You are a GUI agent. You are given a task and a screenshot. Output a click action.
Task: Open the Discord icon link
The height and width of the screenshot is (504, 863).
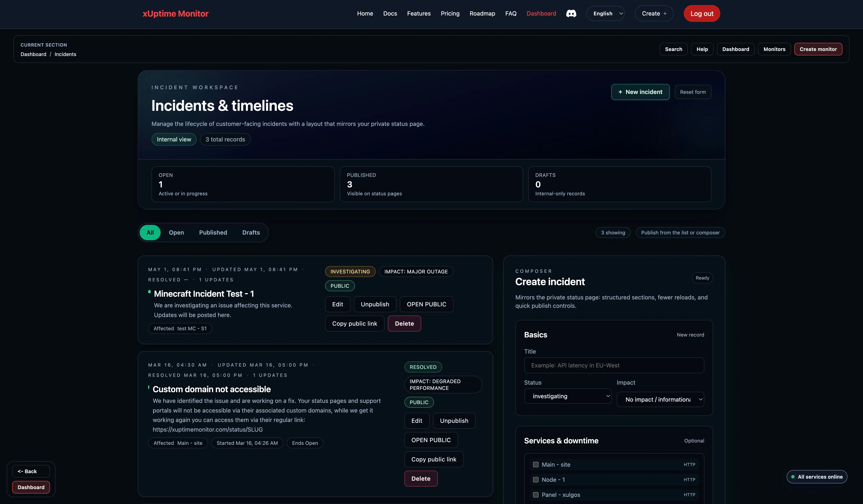pos(571,14)
